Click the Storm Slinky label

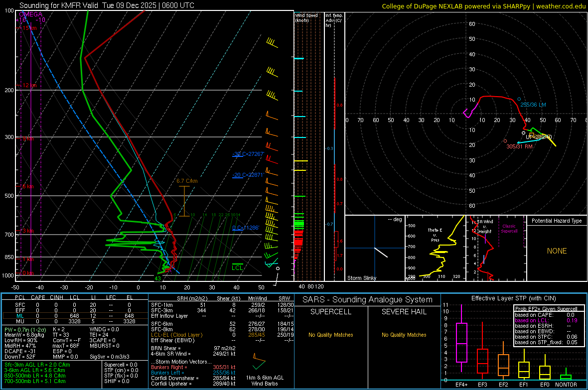pos(361,278)
